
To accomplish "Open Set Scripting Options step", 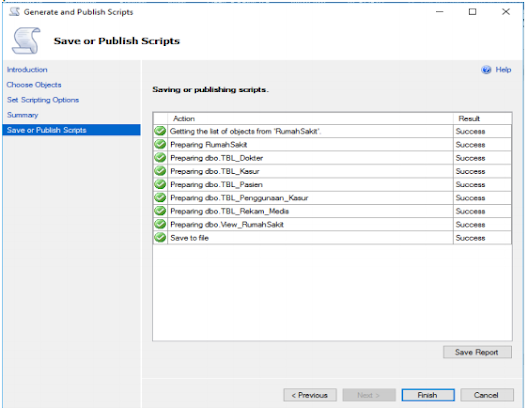I will pos(43,100).
